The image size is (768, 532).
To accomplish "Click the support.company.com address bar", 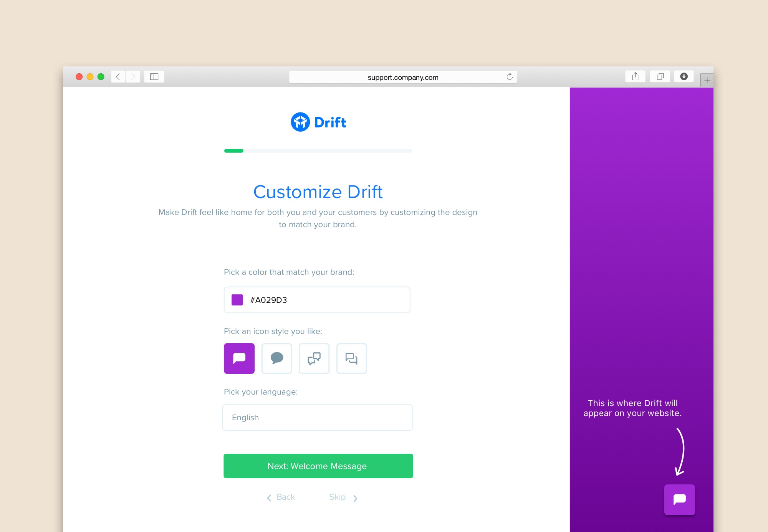I will (403, 77).
